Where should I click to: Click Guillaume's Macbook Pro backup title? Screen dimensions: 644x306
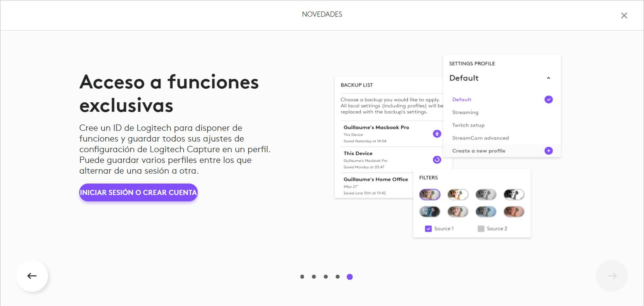coord(376,128)
